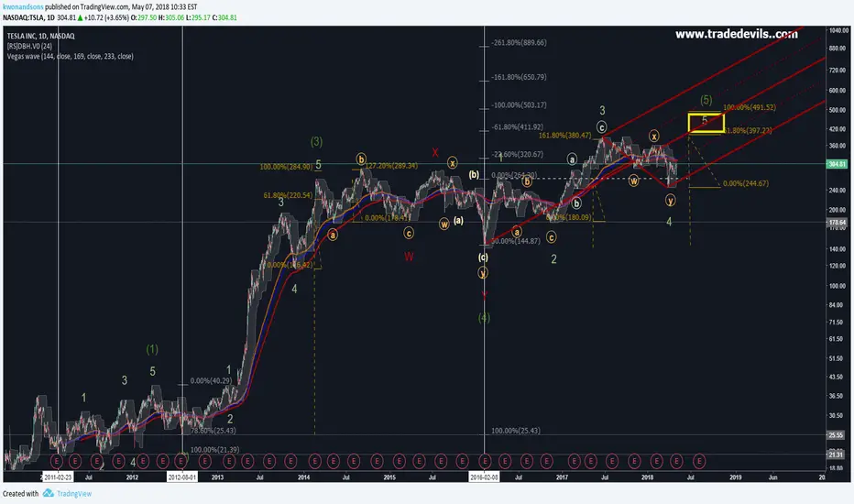854x504 pixels.
Task: Click the '78.60%(25.43)' Fibonacci label
Action: pyautogui.click(x=213, y=431)
